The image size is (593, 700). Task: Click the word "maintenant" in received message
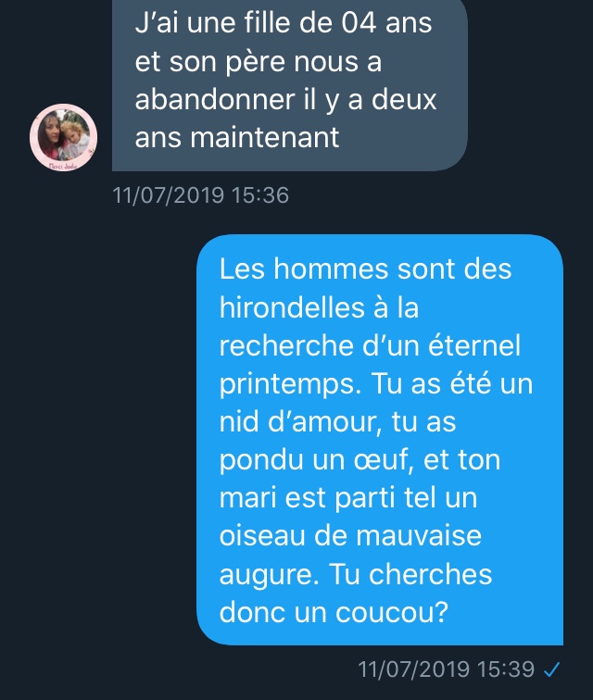(x=265, y=137)
